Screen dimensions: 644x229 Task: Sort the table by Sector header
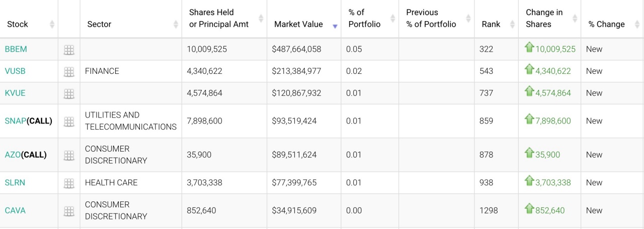click(99, 24)
